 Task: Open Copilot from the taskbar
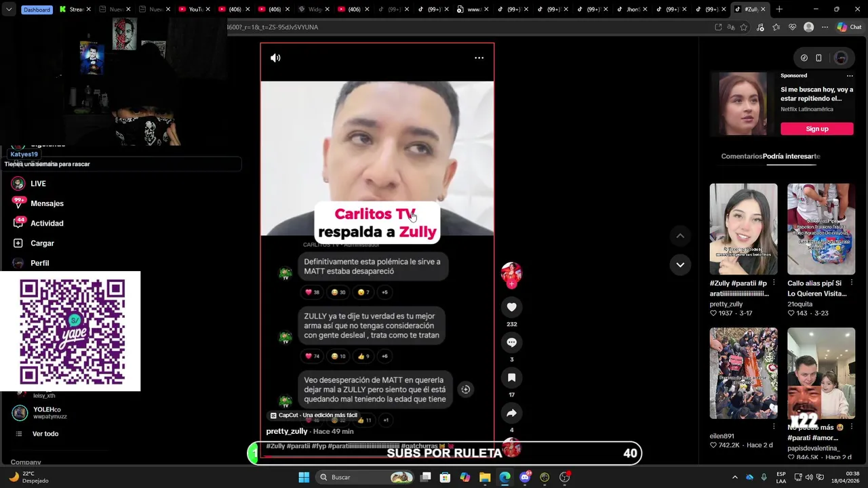coord(465,477)
